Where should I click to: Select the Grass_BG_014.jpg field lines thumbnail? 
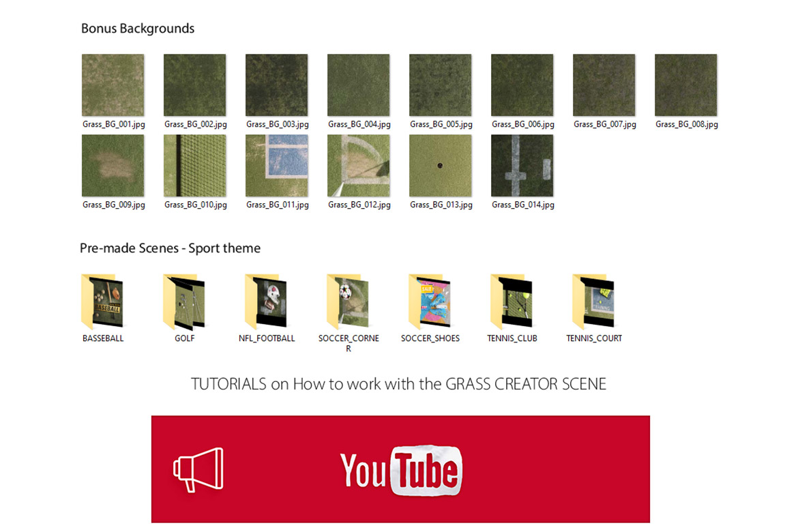click(522, 166)
